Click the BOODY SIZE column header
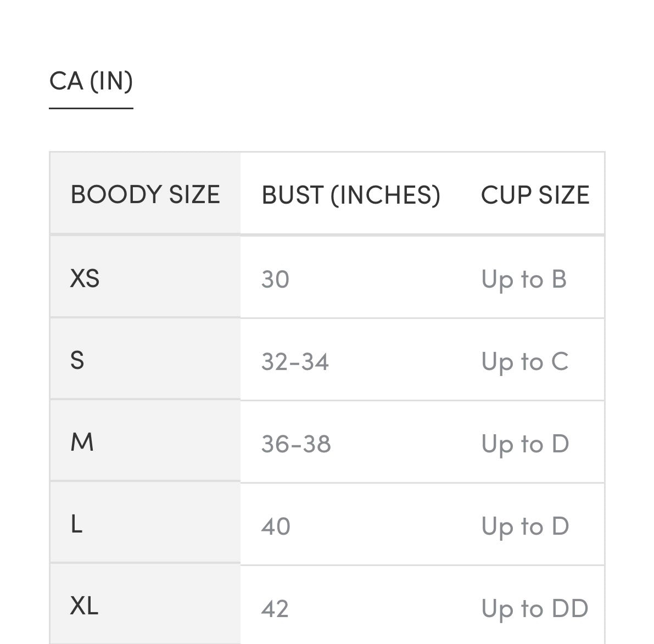The width and height of the screenshot is (654, 644). pyautogui.click(x=145, y=194)
